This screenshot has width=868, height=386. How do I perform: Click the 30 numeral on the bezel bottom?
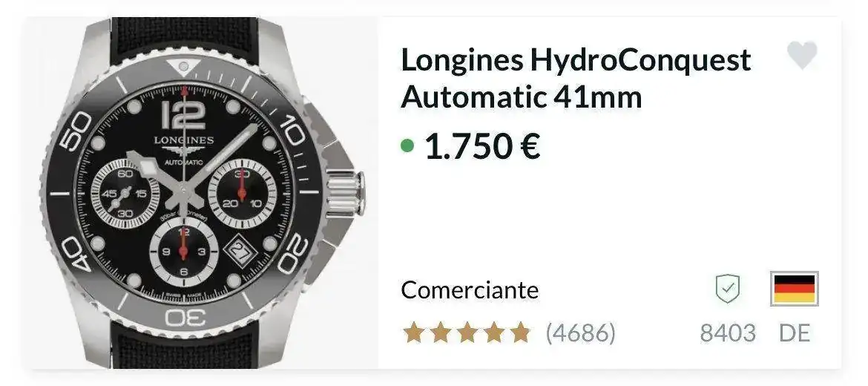185,318
